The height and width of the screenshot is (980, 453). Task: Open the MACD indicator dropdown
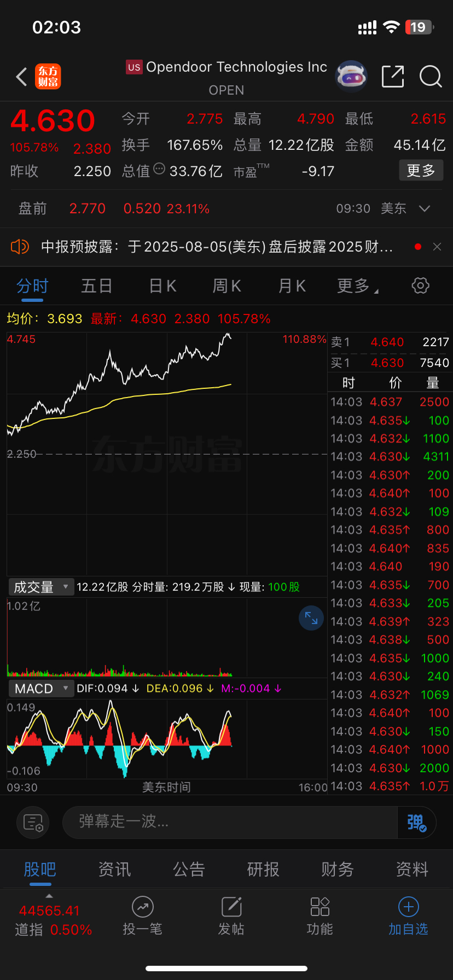point(41,689)
